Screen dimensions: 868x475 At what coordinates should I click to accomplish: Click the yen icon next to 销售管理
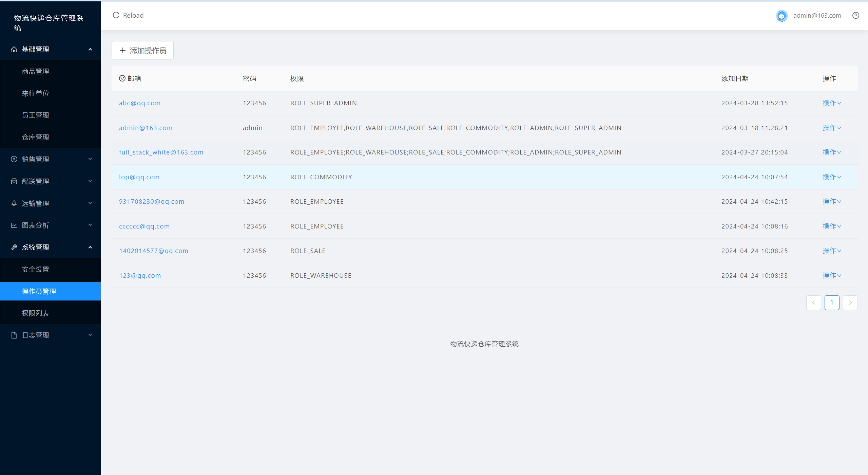(14, 159)
